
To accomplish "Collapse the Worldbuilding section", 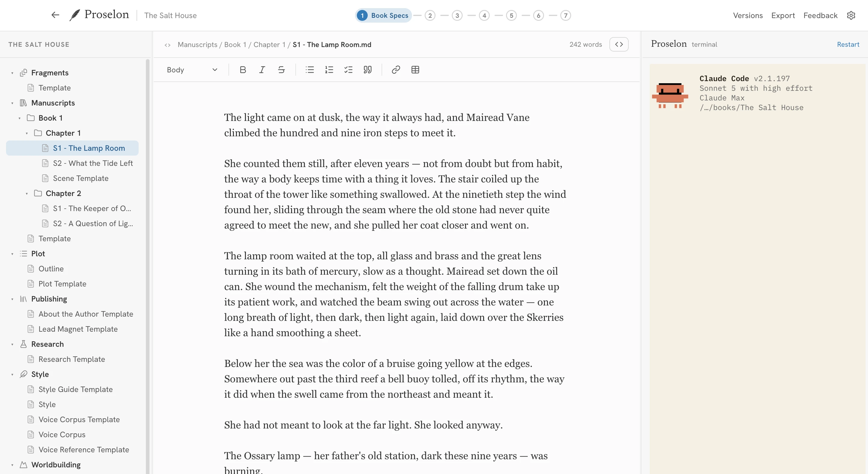I will tap(12, 465).
